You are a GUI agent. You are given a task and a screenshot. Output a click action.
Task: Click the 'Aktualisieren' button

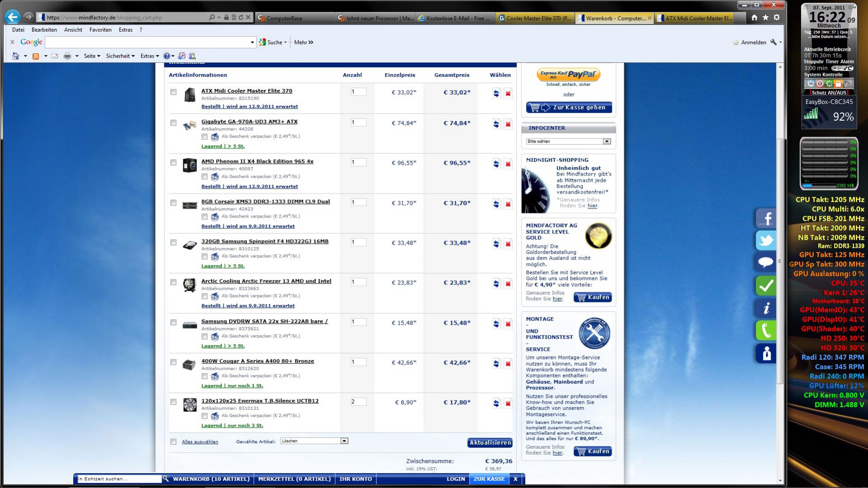tap(490, 443)
